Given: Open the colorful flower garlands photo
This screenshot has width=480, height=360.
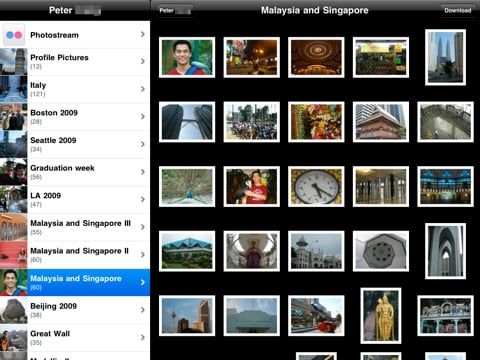Looking at the screenshot, I should [316, 122].
